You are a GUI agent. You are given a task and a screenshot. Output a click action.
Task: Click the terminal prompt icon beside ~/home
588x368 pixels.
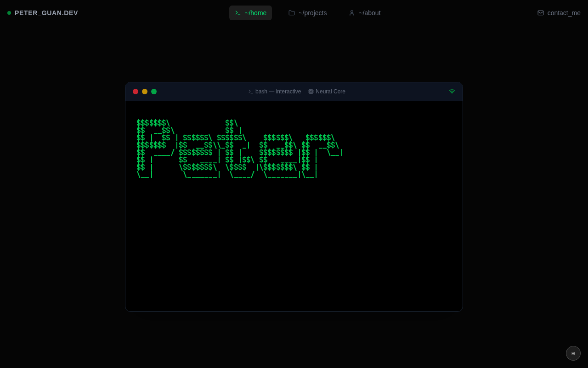238,13
